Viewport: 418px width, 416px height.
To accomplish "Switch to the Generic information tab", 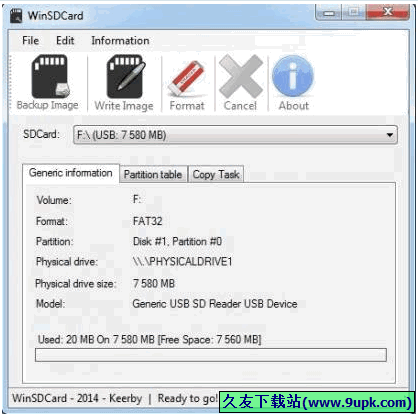I will click(71, 173).
